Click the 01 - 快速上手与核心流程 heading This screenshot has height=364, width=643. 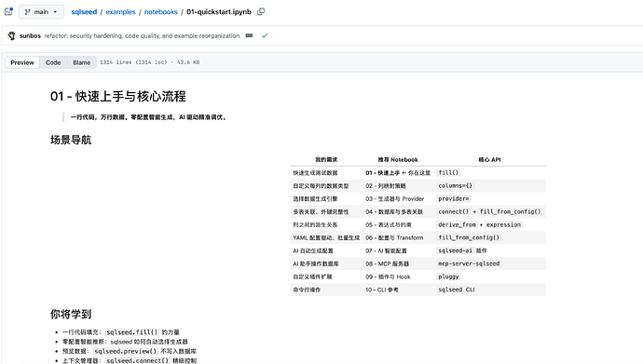pyautogui.click(x=118, y=96)
